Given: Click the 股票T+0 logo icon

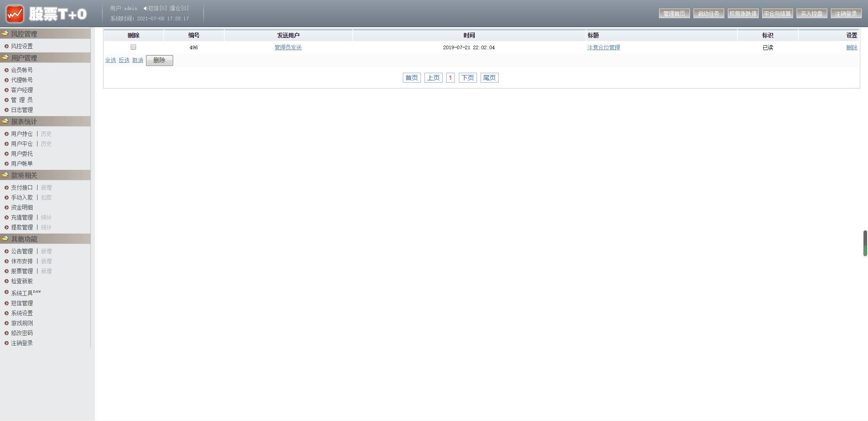Looking at the screenshot, I should (15, 14).
